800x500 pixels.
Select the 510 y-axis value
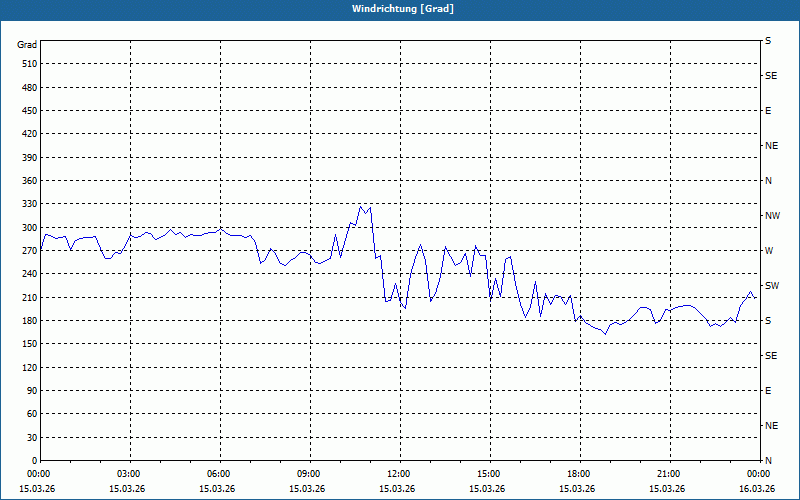tap(30, 64)
